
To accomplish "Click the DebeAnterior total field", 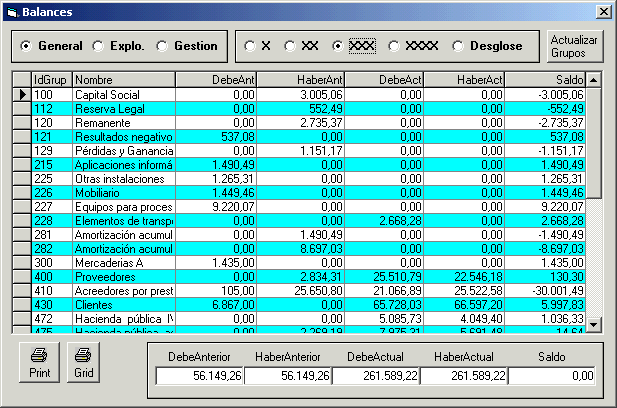I will (200, 375).
